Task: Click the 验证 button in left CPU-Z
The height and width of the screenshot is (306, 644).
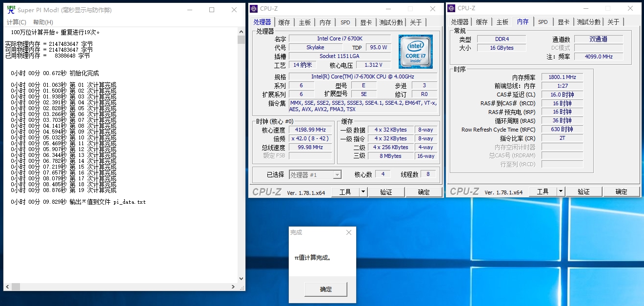Action: pos(386,191)
